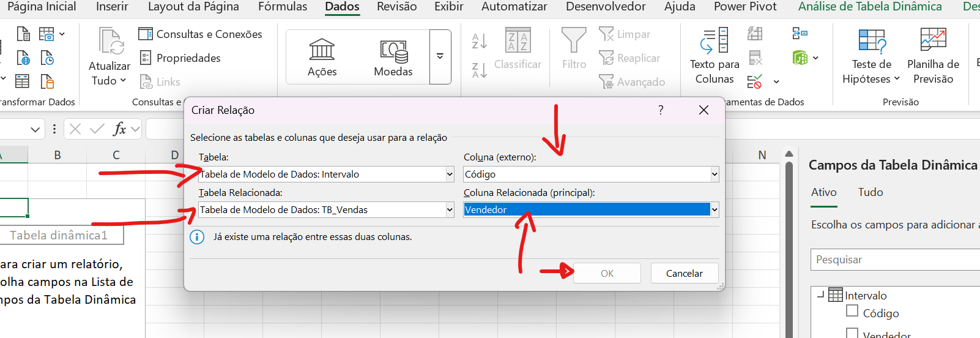This screenshot has height=338, width=980.
Task: Select the Moedas data type
Action: [393, 58]
